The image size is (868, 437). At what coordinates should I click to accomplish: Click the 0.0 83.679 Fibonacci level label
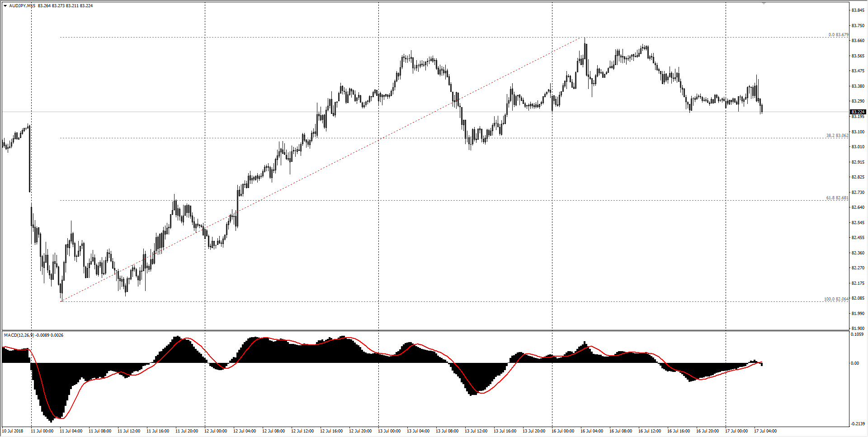click(839, 34)
